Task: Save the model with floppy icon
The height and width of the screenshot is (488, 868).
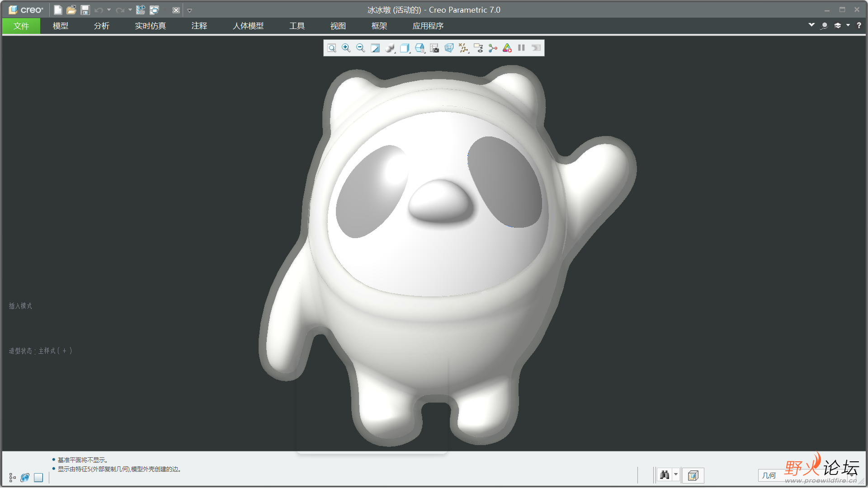Action: click(x=85, y=10)
